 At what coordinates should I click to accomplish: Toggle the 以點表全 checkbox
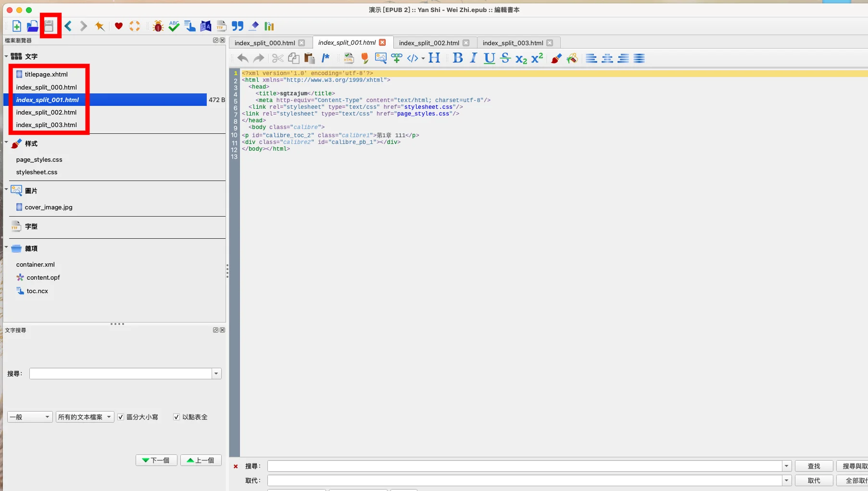click(x=176, y=417)
